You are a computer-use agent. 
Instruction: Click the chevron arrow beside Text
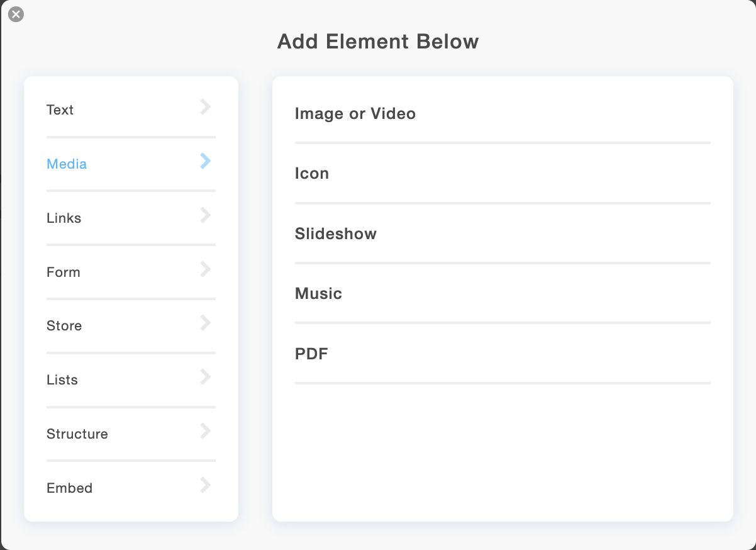click(x=205, y=107)
